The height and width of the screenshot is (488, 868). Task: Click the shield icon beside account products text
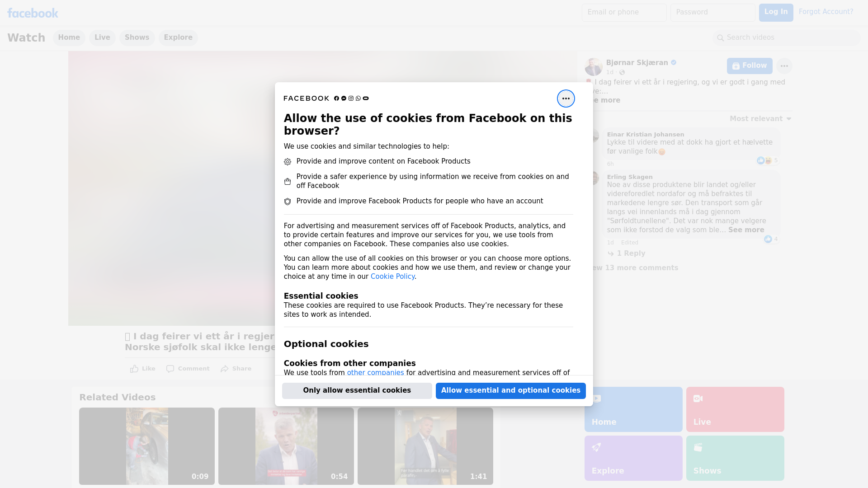288,202
